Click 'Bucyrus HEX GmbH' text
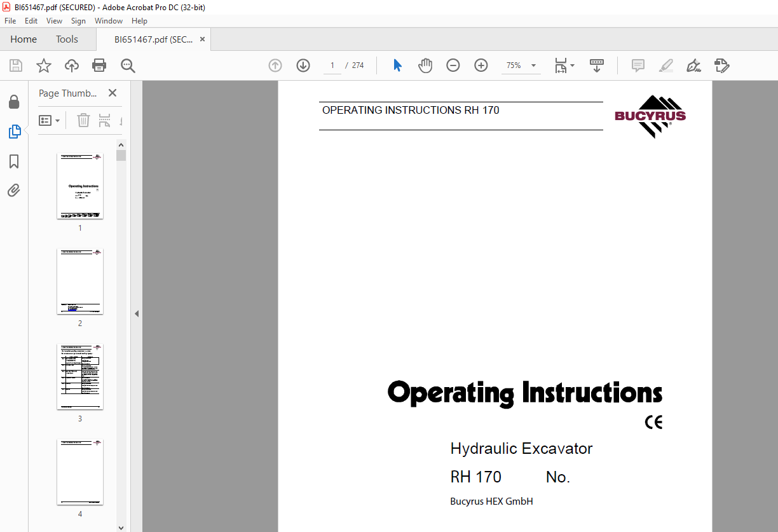Viewport: 778px width, 532px height. click(x=491, y=501)
